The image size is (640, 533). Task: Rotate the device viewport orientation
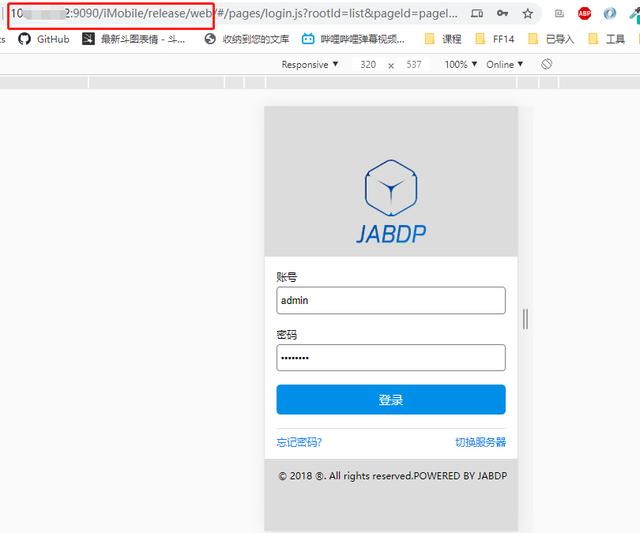(547, 64)
